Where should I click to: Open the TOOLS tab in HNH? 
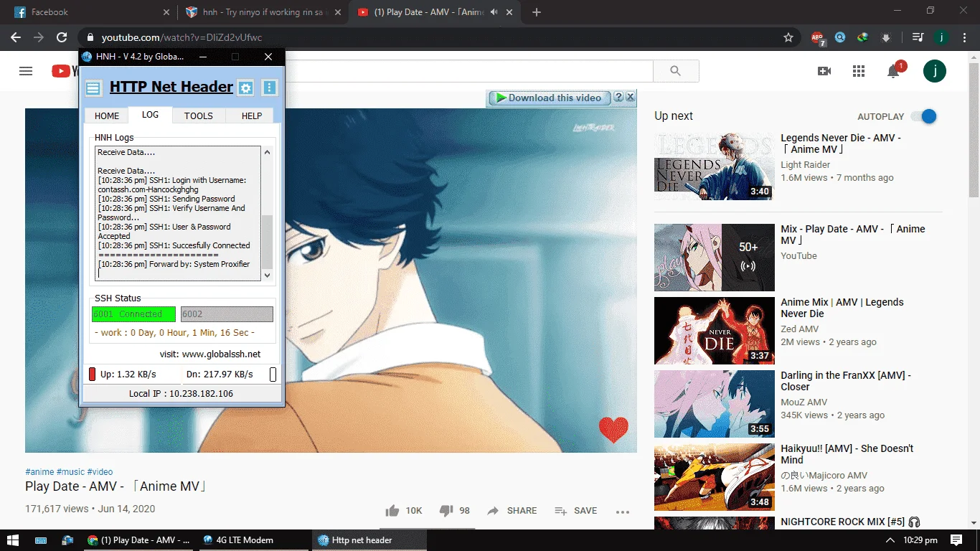pos(198,116)
